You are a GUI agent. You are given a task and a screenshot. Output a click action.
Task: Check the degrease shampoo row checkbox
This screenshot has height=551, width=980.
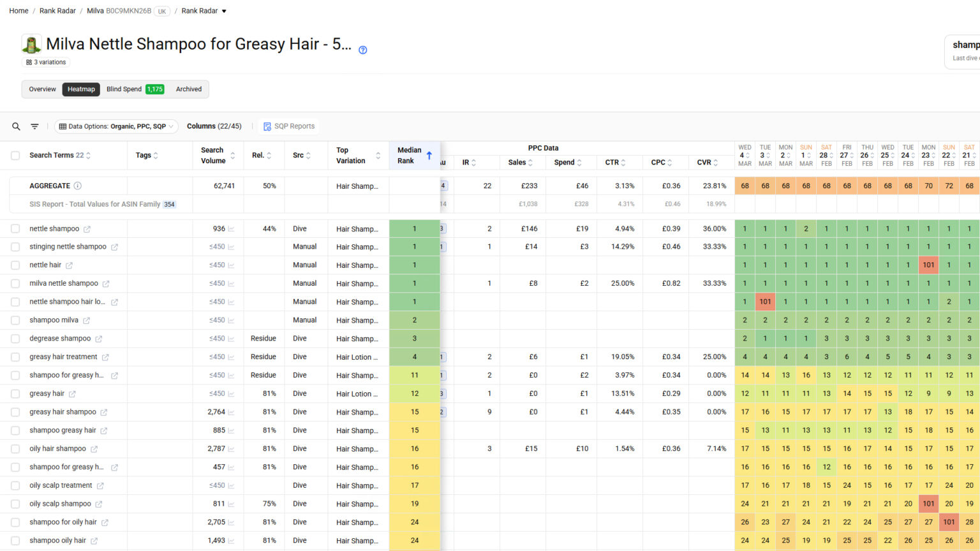pos(15,339)
